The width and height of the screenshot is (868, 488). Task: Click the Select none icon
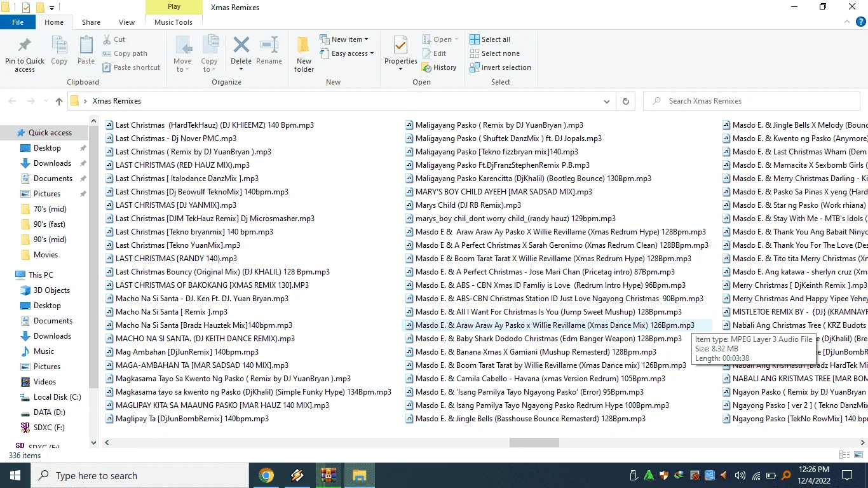475,53
